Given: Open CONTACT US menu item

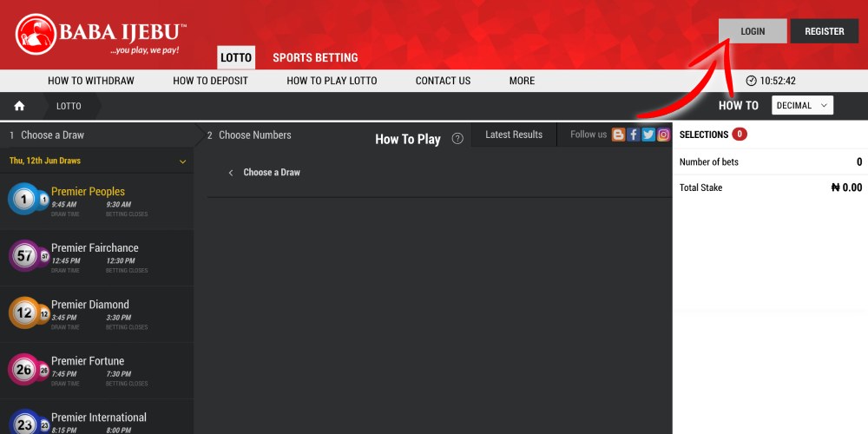Looking at the screenshot, I should 443,81.
